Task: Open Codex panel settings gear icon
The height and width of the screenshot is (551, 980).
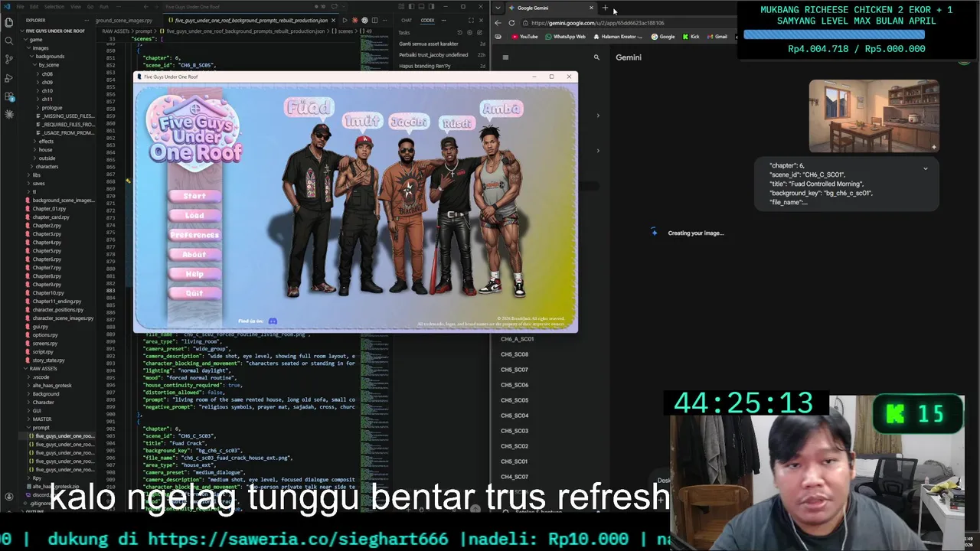Action: pyautogui.click(x=469, y=33)
